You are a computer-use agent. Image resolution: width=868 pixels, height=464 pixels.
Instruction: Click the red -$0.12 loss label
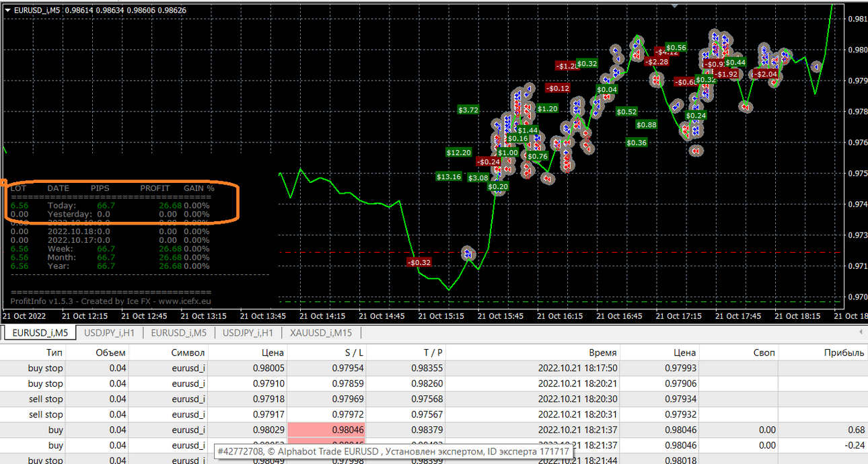coord(558,88)
